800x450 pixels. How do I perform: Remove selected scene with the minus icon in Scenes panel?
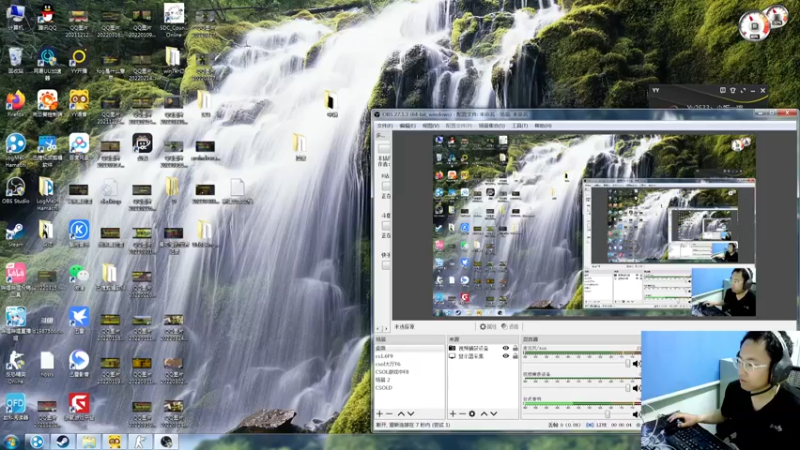tap(389, 414)
